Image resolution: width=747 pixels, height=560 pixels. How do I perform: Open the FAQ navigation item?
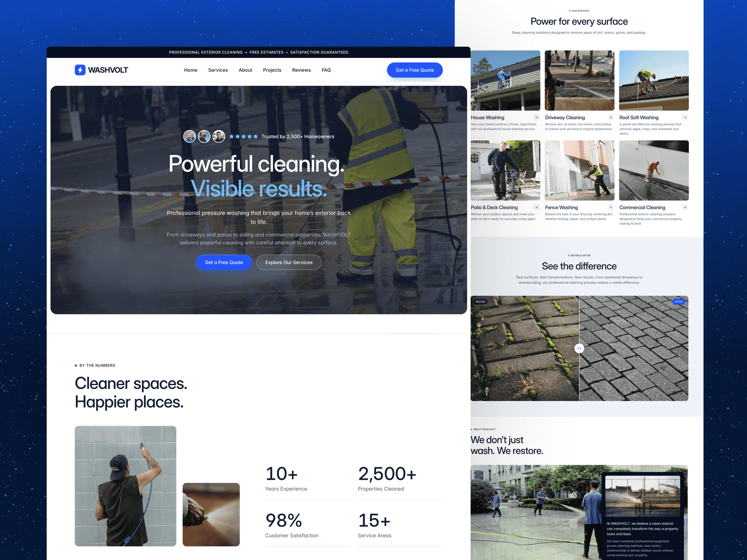[x=326, y=70]
